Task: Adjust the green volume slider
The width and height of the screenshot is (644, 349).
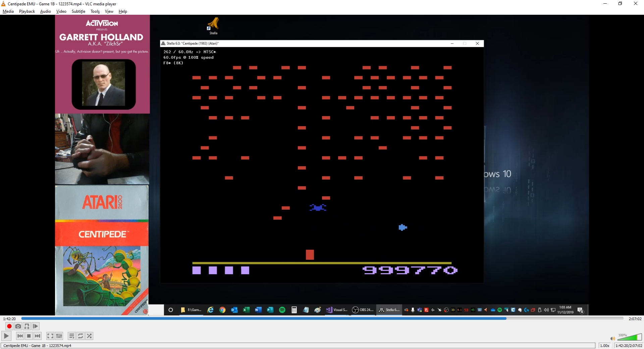Action: tap(630, 337)
